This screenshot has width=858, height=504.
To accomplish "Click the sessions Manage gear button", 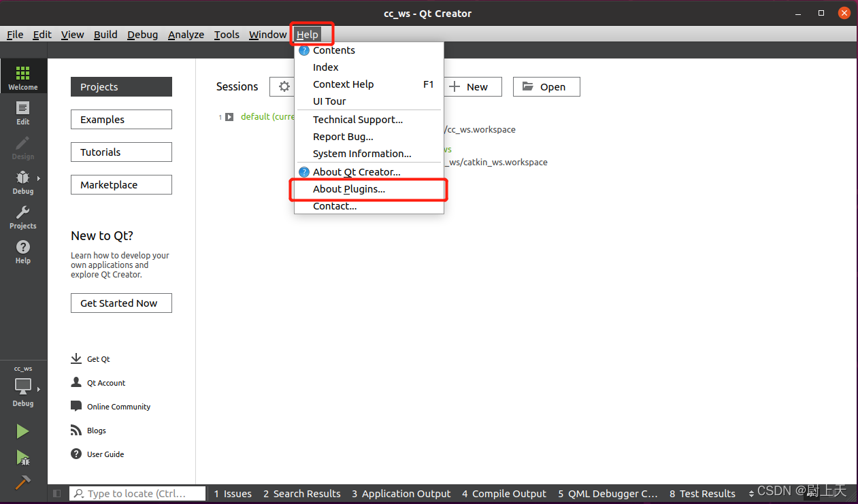I will tap(284, 86).
